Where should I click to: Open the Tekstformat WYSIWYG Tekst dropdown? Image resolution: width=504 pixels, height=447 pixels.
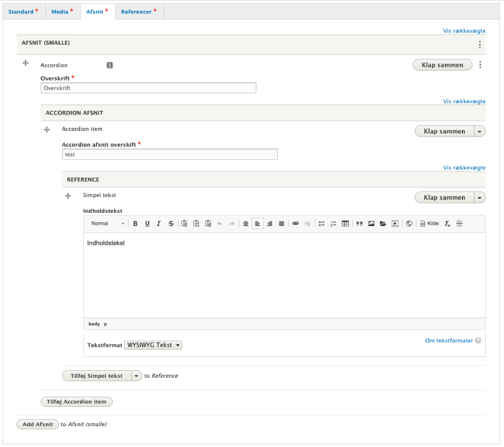pyautogui.click(x=154, y=345)
